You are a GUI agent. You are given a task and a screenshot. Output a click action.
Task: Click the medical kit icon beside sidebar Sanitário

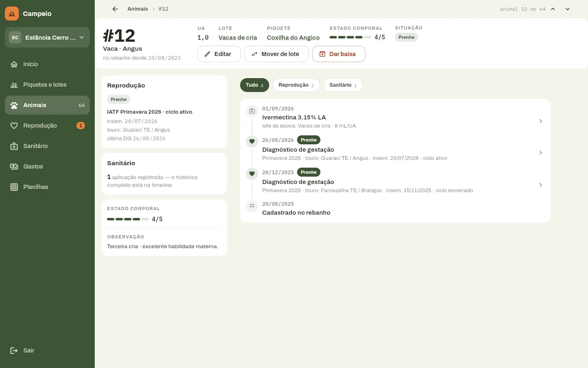[14, 146]
